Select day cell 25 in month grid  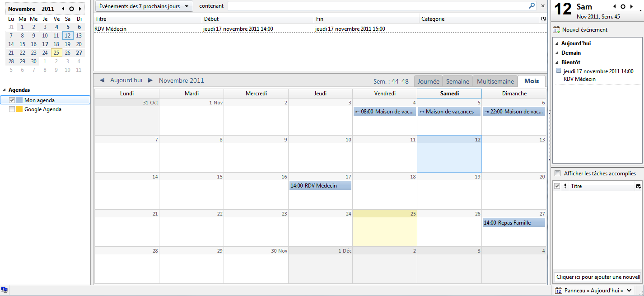(x=385, y=228)
